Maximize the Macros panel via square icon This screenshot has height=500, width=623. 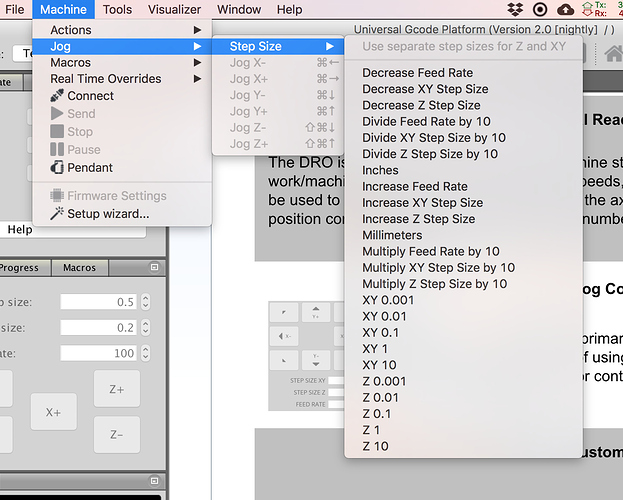(155, 267)
